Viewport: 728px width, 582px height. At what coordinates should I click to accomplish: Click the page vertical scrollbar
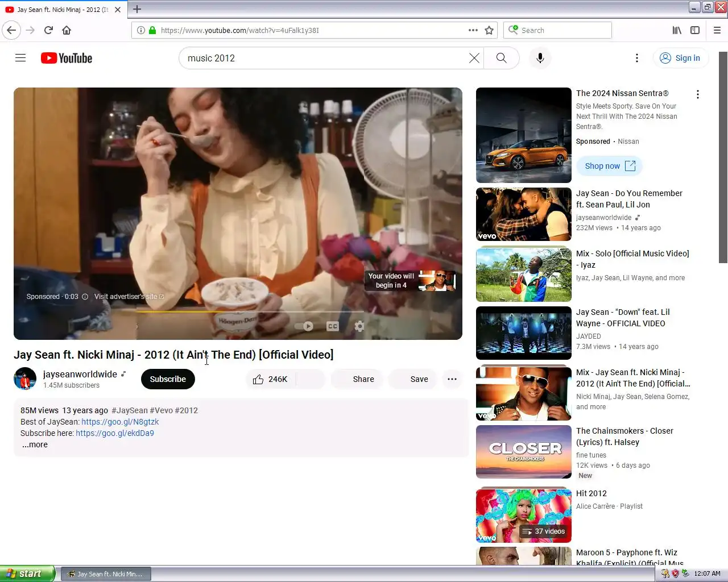(723, 157)
